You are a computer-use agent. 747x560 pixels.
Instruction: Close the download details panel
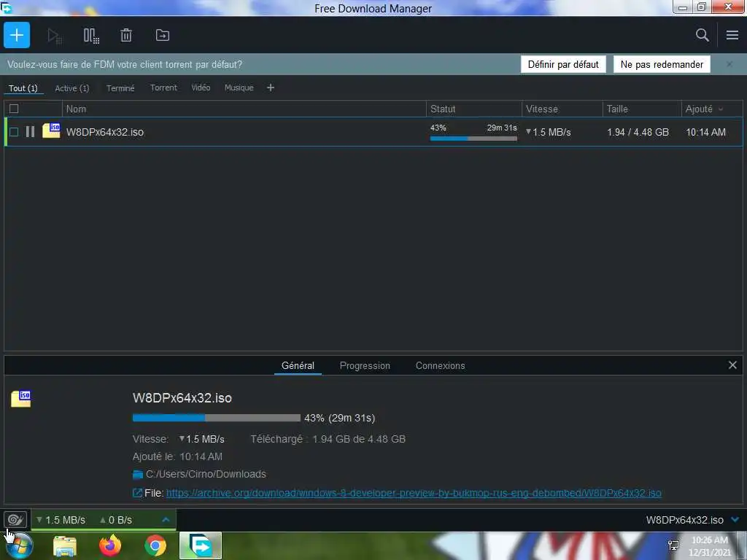click(732, 365)
